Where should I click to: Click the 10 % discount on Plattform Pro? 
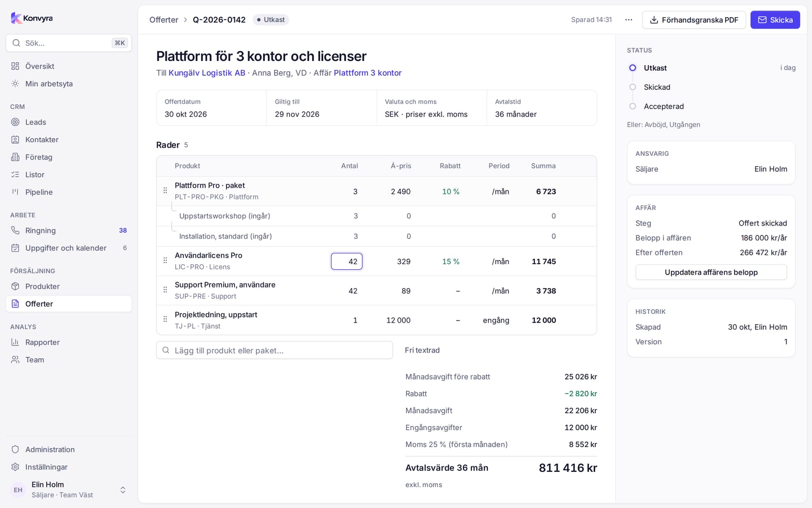coord(451,192)
